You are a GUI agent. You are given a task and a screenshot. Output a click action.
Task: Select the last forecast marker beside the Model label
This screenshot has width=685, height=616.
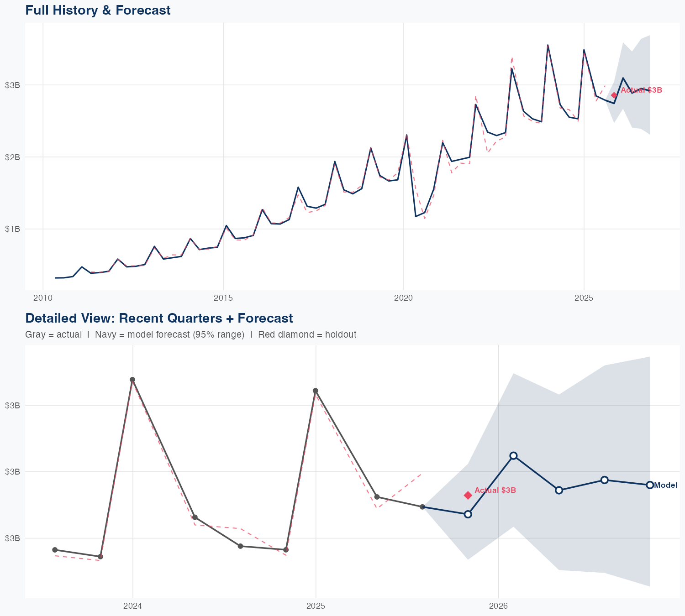650,485
